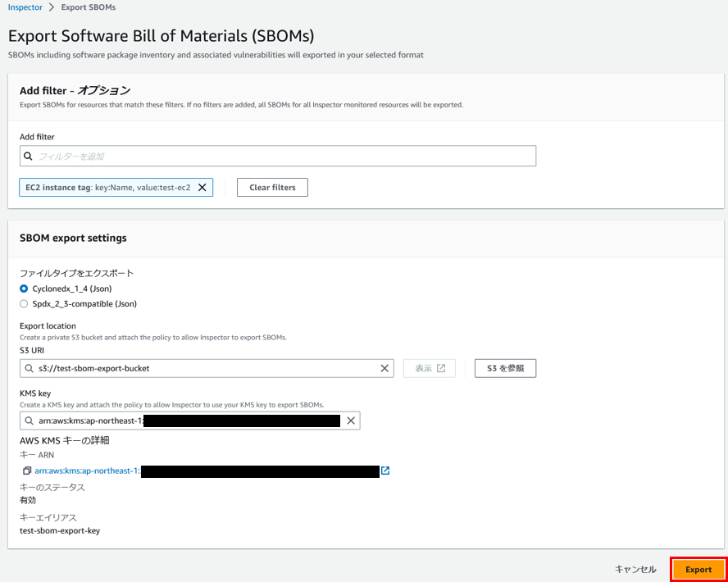Click the Export SBOMs breadcrumb text
The height and width of the screenshot is (582, 728).
[89, 7]
